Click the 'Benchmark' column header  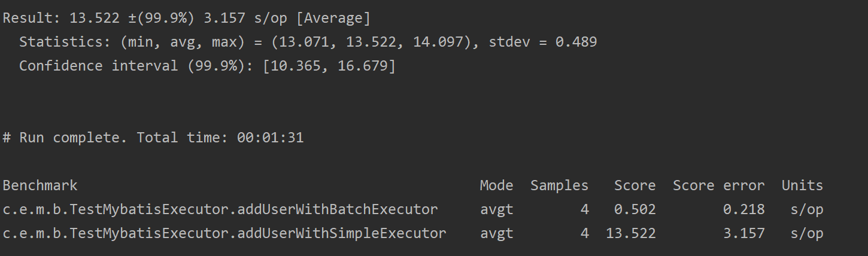pyautogui.click(x=40, y=185)
